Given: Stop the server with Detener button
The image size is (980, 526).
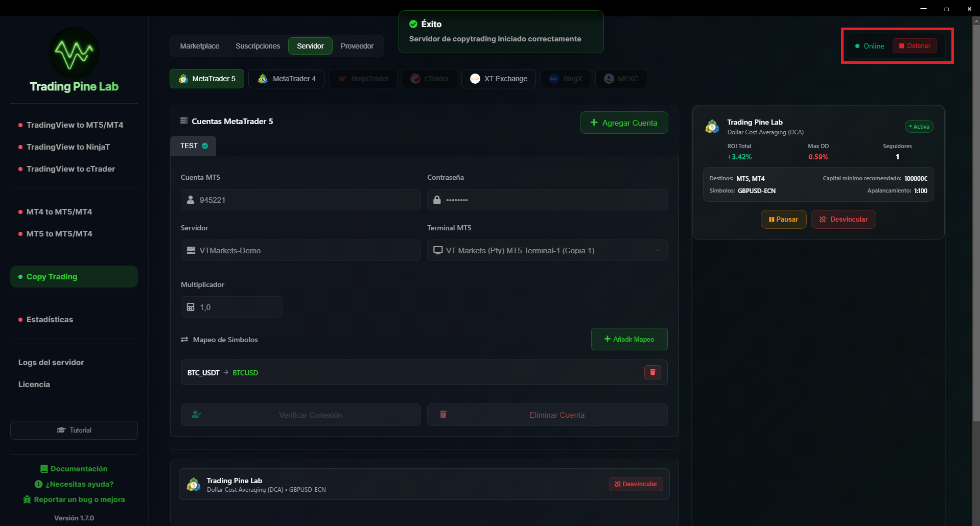Looking at the screenshot, I should [914, 46].
